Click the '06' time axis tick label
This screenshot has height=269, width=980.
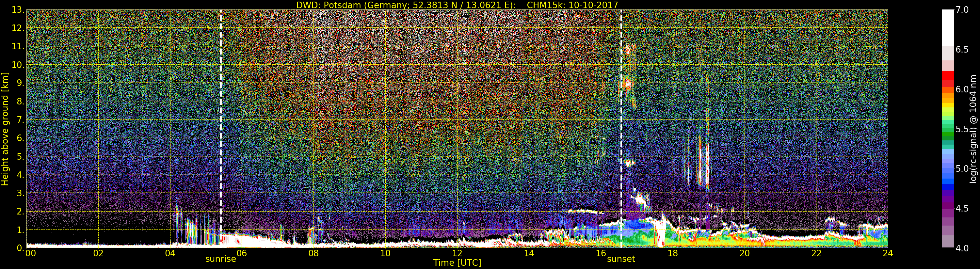(x=242, y=253)
